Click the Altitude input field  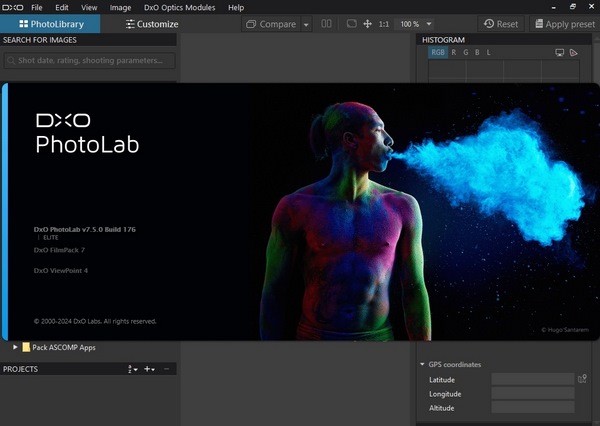(533, 407)
